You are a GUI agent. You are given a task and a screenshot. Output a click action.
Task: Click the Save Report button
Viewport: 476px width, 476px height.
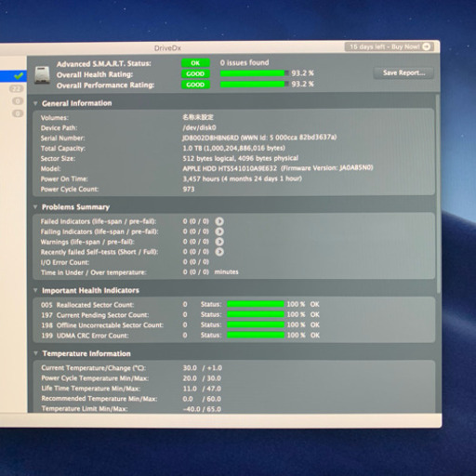click(x=403, y=73)
